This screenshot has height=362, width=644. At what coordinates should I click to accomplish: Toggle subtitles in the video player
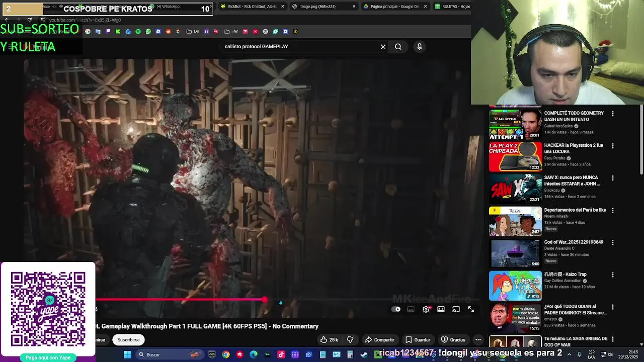(411, 309)
